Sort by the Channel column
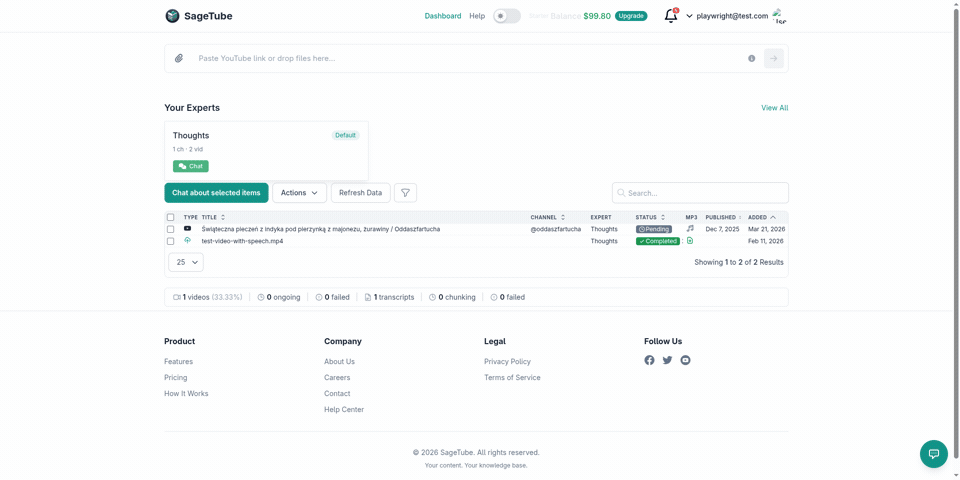This screenshot has width=960, height=480. click(547, 217)
